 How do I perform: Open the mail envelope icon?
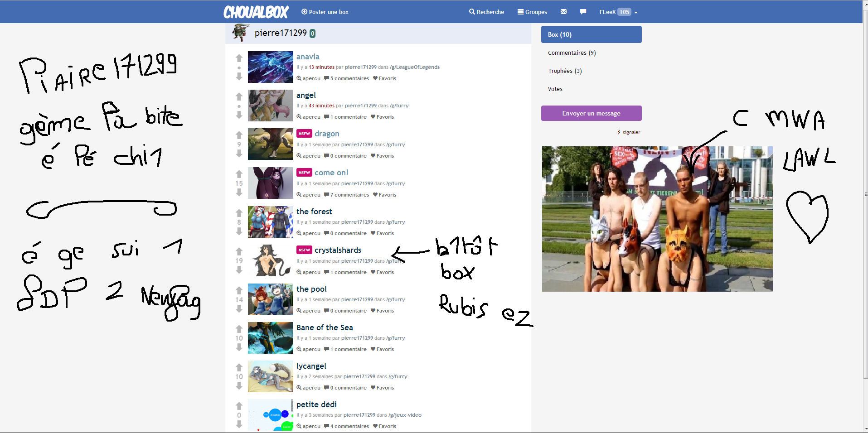click(563, 12)
